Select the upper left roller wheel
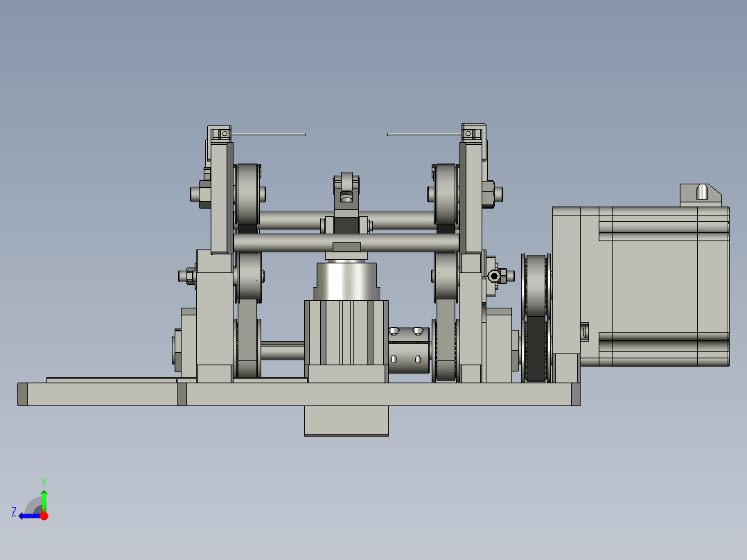 (x=248, y=194)
